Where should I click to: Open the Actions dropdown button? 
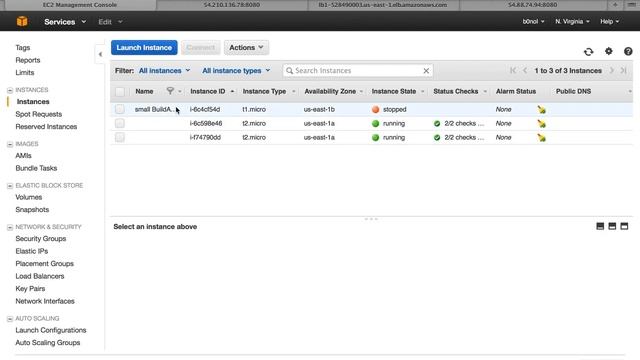coord(246,47)
